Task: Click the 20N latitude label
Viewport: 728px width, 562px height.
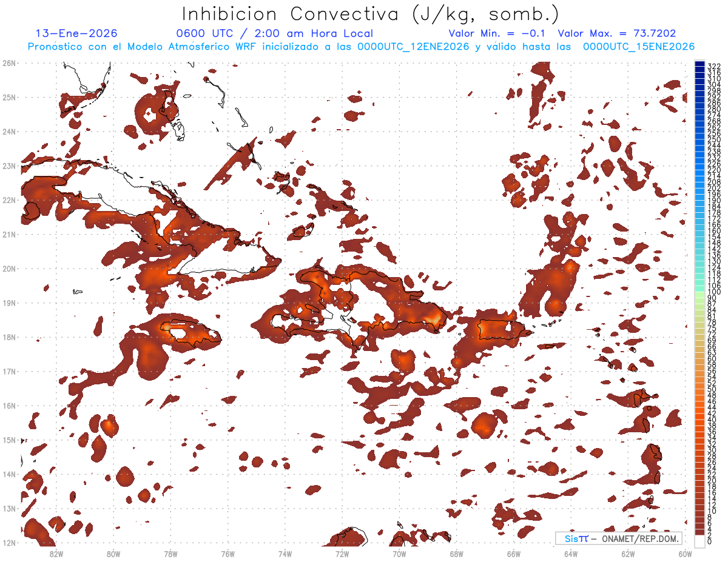Action: click(9, 269)
